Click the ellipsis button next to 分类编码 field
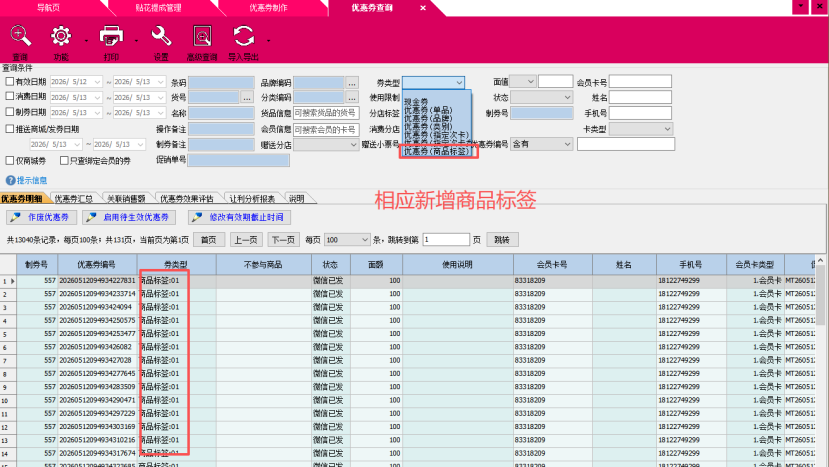Screen dimensions: 829x467 click(x=352, y=97)
